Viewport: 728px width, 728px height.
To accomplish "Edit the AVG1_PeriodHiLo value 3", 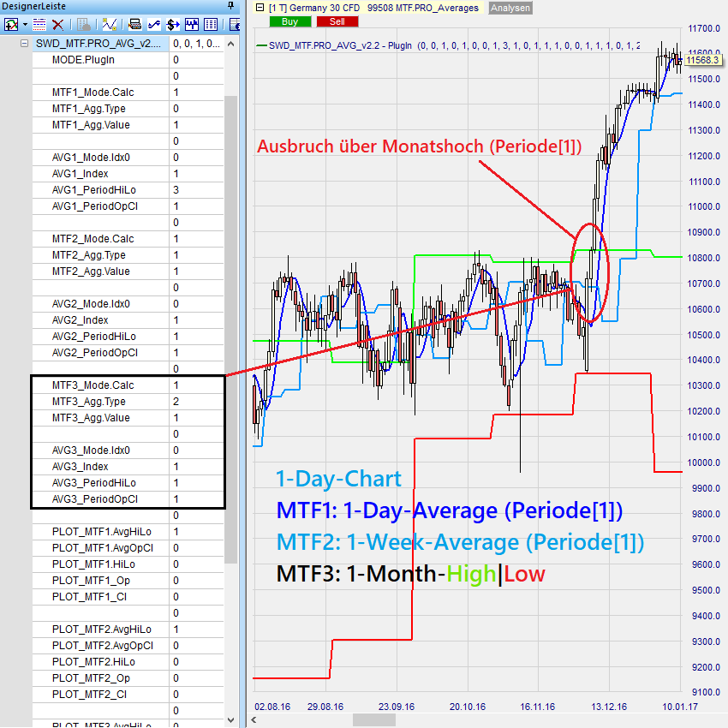I will pyautogui.click(x=196, y=190).
